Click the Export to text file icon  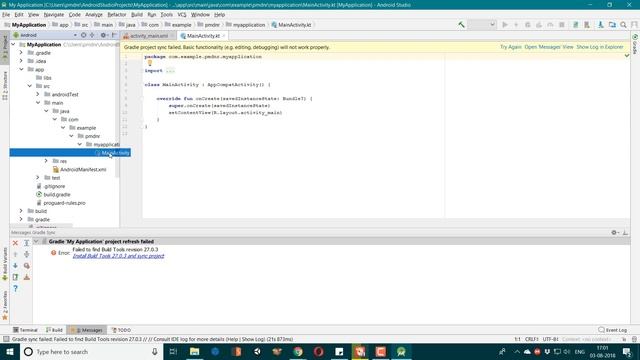click(x=15, y=277)
